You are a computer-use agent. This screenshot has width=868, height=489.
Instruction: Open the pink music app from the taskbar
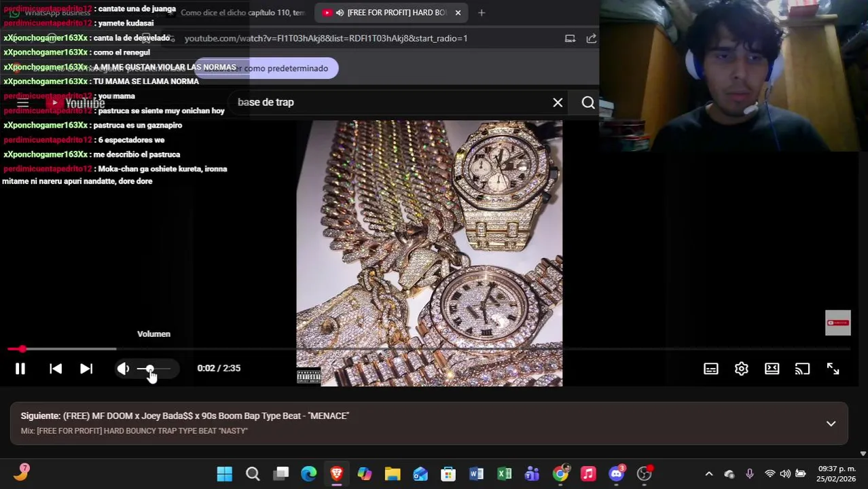point(588,474)
